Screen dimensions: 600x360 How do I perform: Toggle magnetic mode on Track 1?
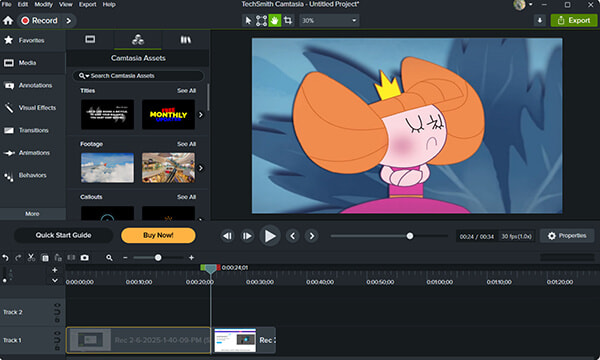(57, 340)
